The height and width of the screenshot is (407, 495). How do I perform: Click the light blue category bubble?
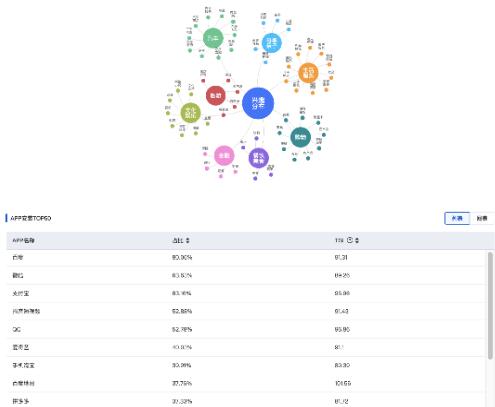[x=272, y=43]
